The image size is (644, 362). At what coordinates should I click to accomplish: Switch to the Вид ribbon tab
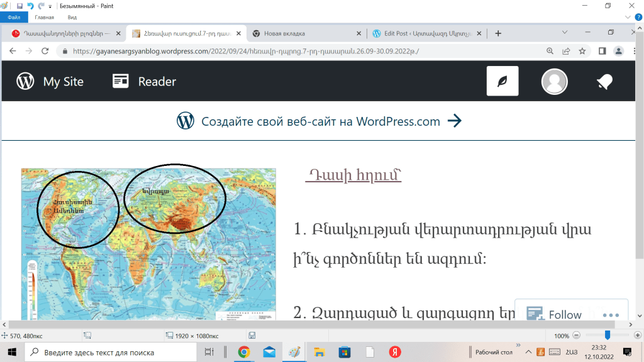[72, 18]
